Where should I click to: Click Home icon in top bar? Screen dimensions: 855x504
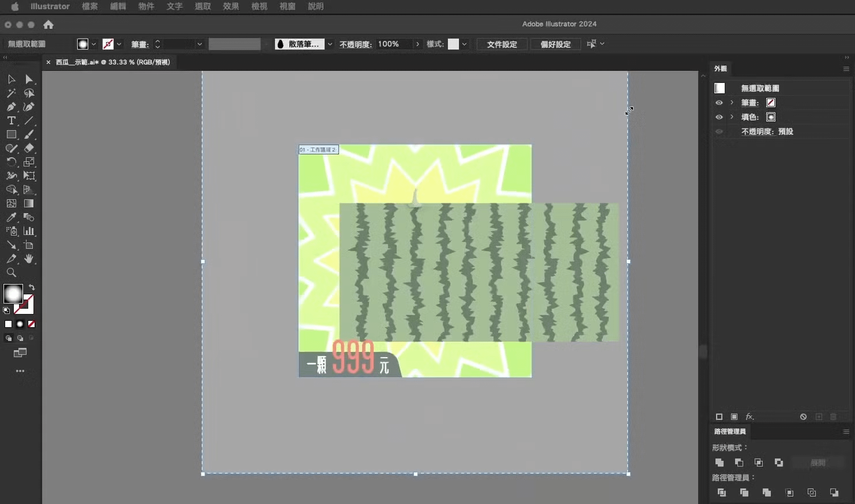(x=48, y=25)
